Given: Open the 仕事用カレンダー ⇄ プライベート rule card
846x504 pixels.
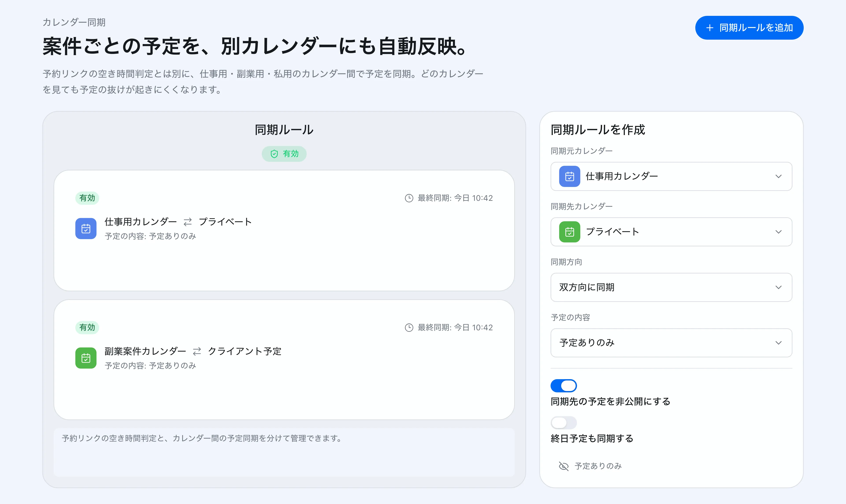Looking at the screenshot, I should click(284, 230).
